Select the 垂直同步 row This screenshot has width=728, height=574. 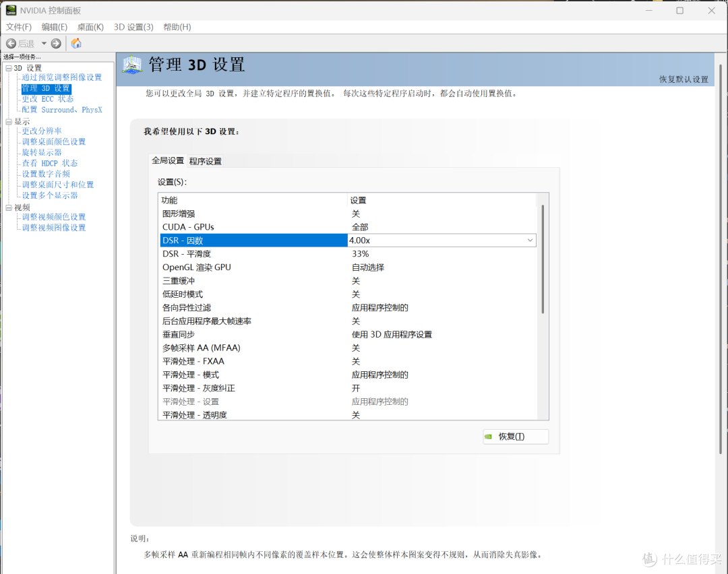(x=347, y=335)
